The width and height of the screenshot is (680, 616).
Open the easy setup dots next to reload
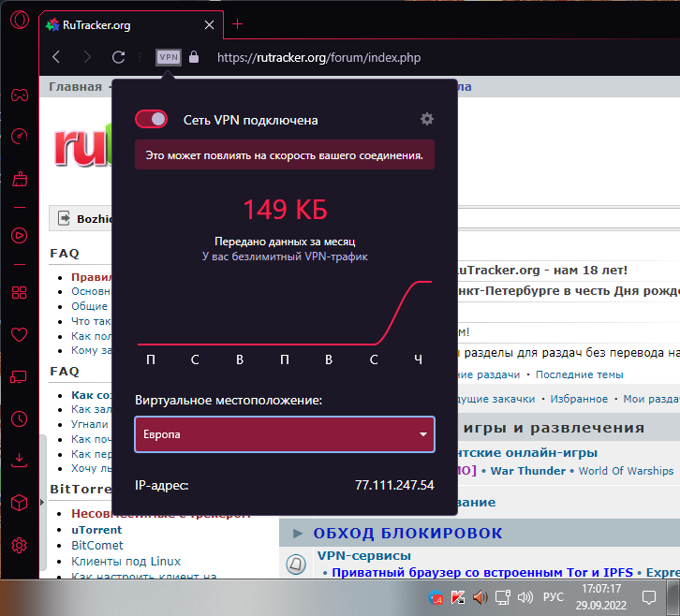(140, 57)
